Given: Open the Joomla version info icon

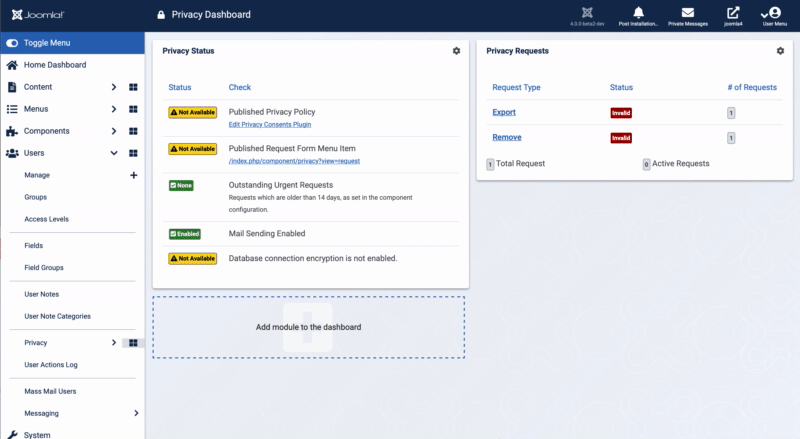Looking at the screenshot, I should (x=587, y=13).
